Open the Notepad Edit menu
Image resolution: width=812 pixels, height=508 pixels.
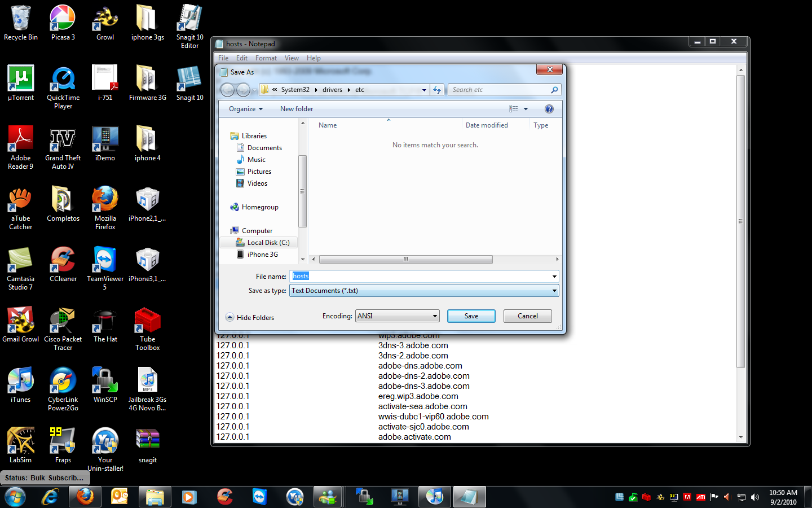click(x=242, y=58)
